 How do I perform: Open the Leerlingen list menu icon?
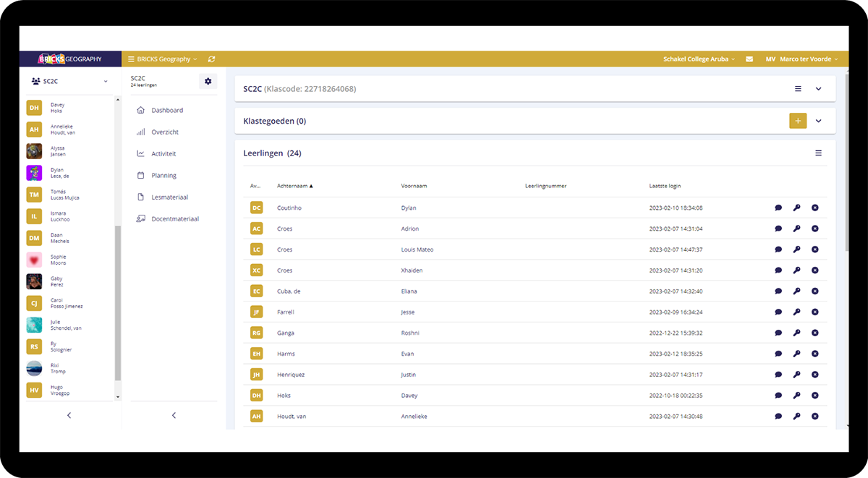(818, 153)
